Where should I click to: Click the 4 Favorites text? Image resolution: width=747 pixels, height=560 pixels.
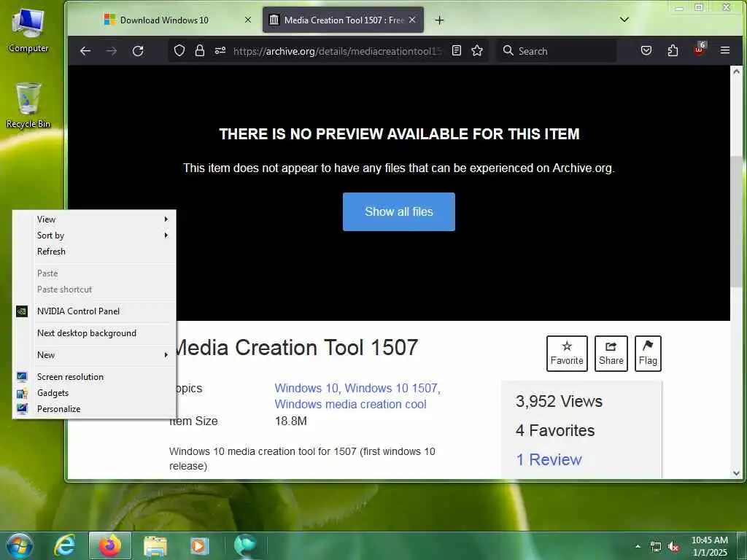555,430
